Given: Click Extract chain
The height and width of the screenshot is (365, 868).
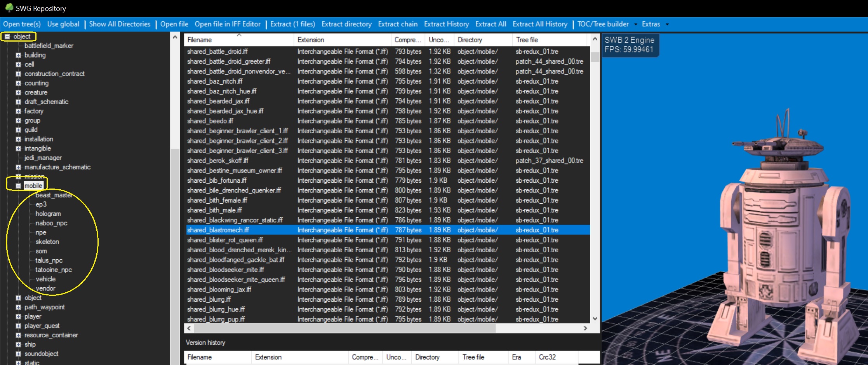Looking at the screenshot, I should 398,24.
